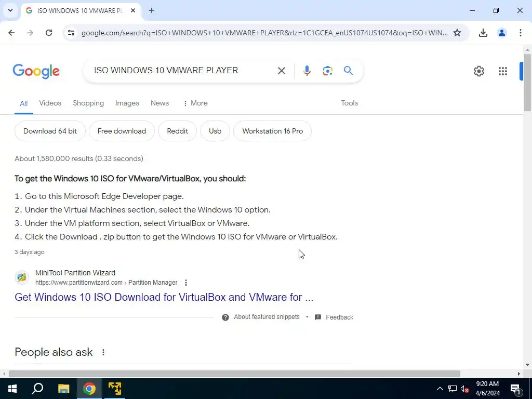Switch to Shopping results tab
The image size is (532, 399).
coord(88,103)
